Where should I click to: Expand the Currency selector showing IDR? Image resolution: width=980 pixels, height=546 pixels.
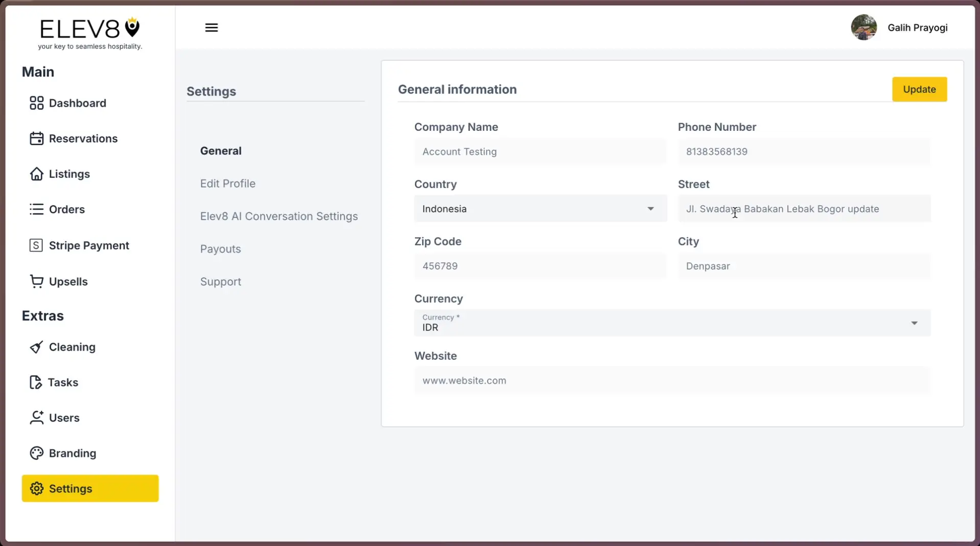click(914, 323)
